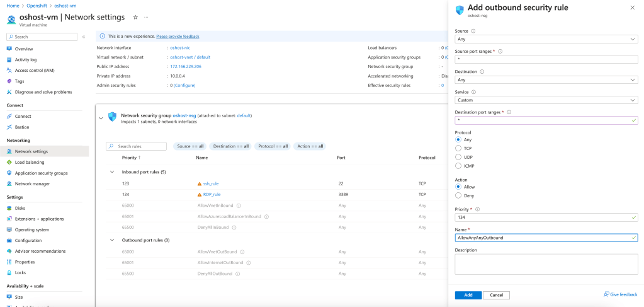This screenshot has height=307, width=644.
Task: Click the Source == all filter
Action: pos(190,146)
